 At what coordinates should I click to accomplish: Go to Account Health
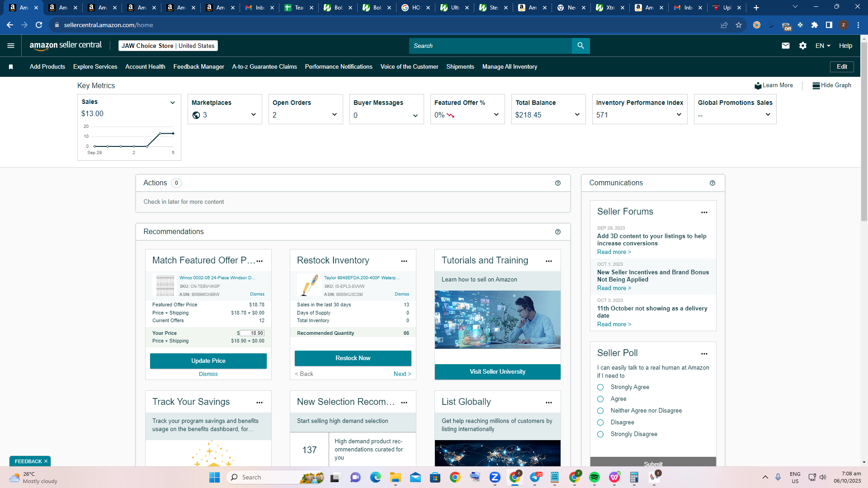tap(145, 67)
